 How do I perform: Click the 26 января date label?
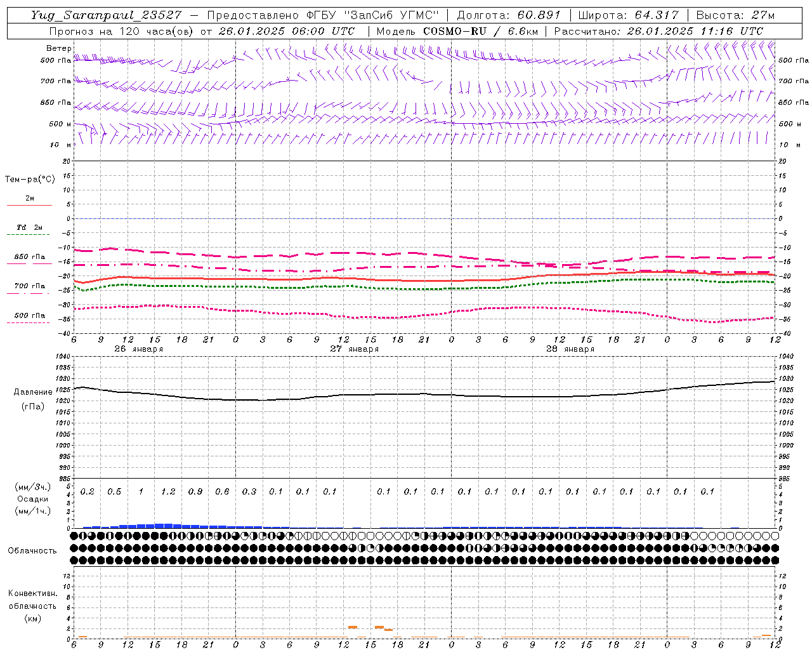pyautogui.click(x=138, y=349)
